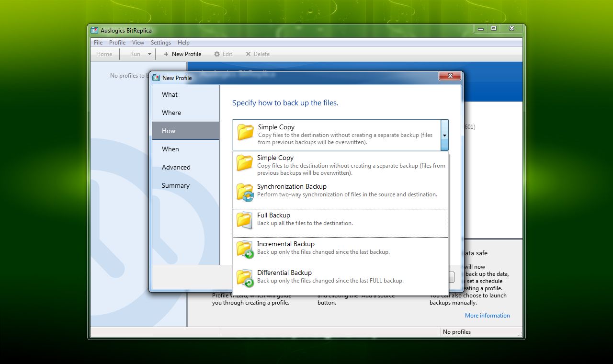Select the How wizard step

tap(186, 131)
